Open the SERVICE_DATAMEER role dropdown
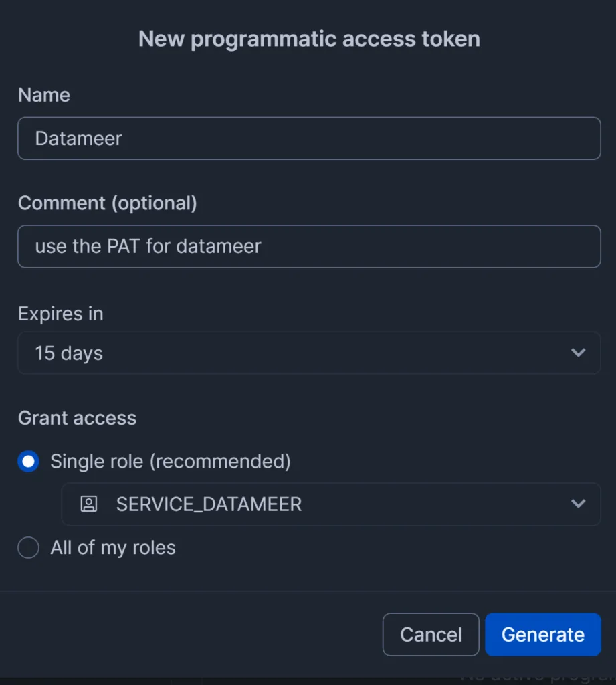This screenshot has height=685, width=616. coord(331,504)
